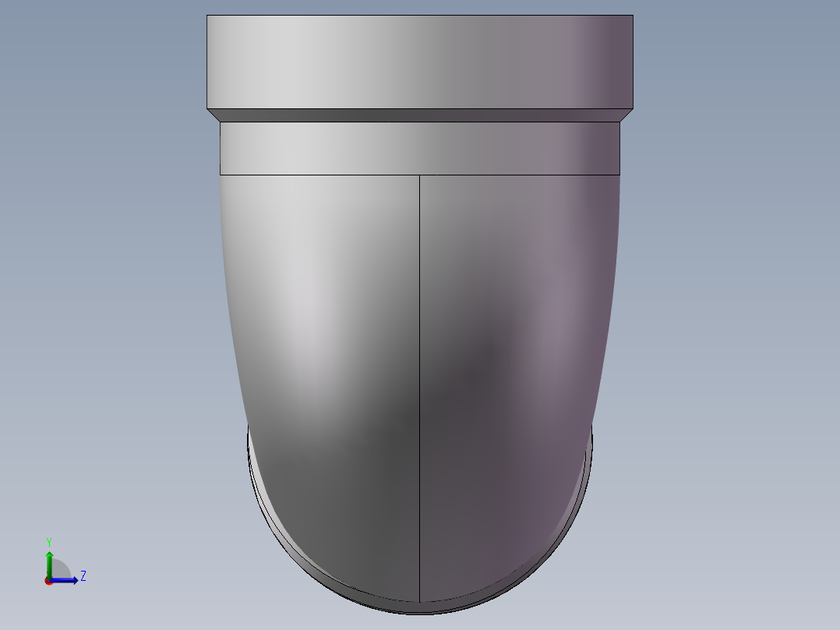Click the blue Z axis arrow of triad
Viewport: 840px width, 630px height.
click(x=64, y=580)
